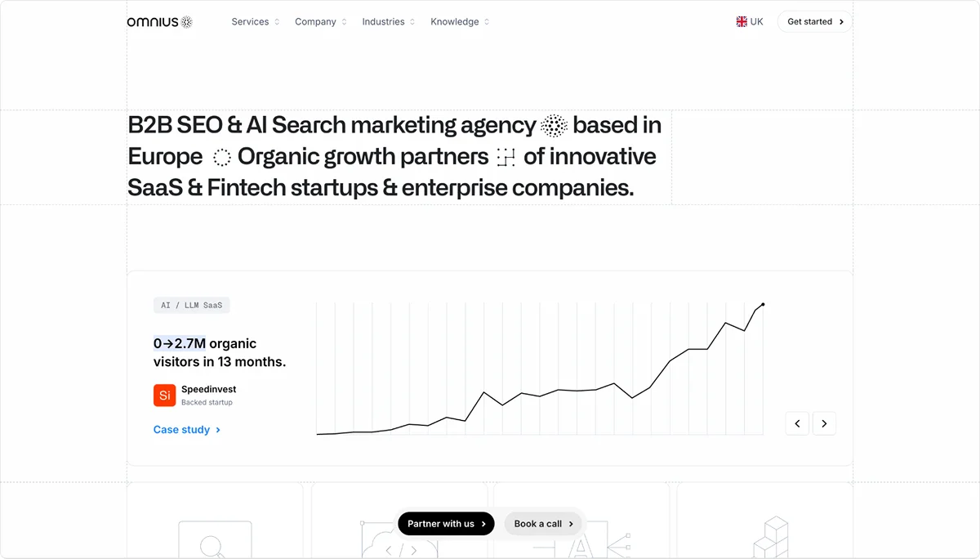Click the Book a call button

coord(541,523)
